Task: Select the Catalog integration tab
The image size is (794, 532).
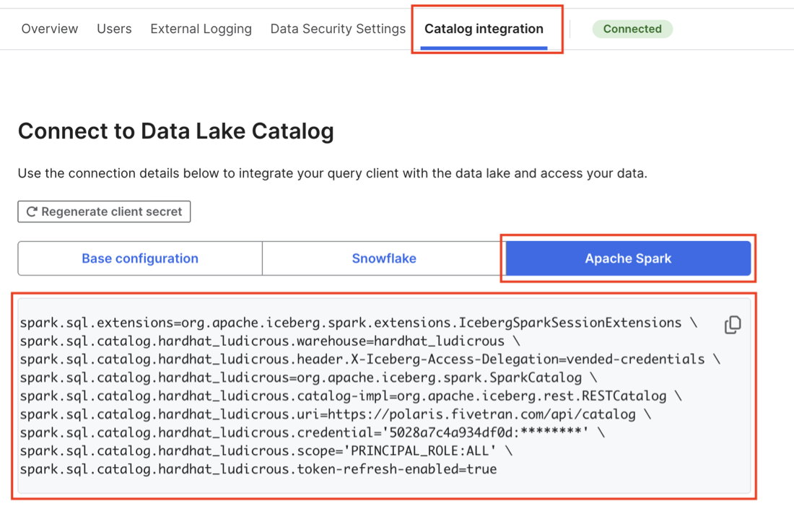Action: [x=484, y=29]
